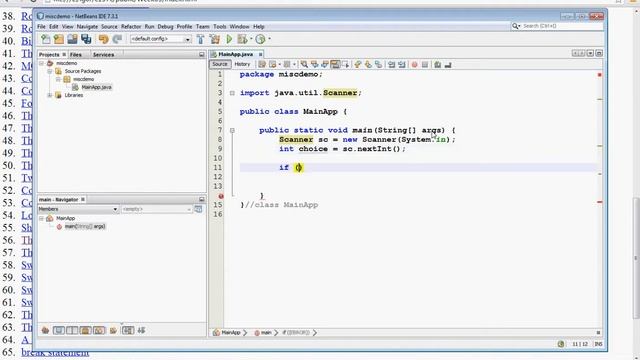Viewport: 640px width, 360px height.
Task: Click the Undo toolbar icon
Action: [x=103, y=39]
